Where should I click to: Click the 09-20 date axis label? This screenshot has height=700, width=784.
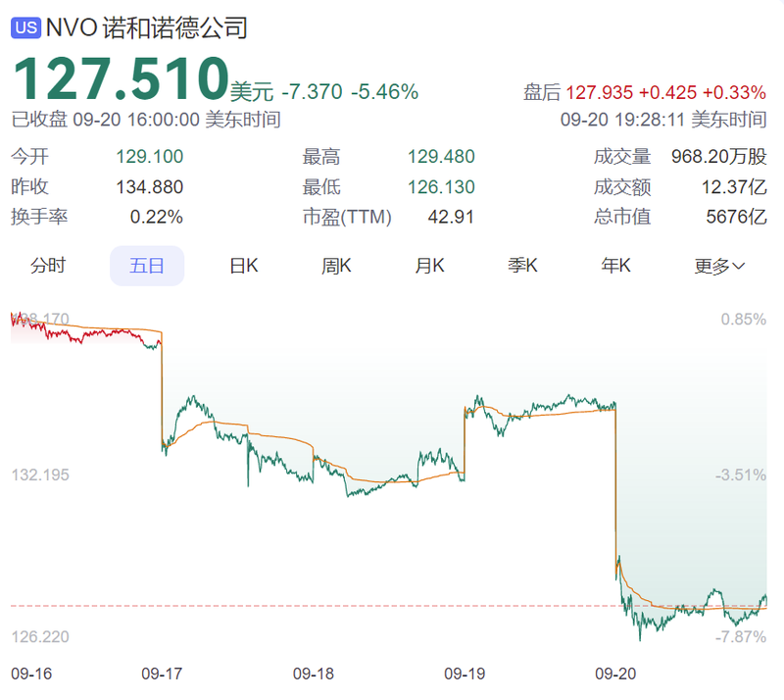tap(616, 675)
